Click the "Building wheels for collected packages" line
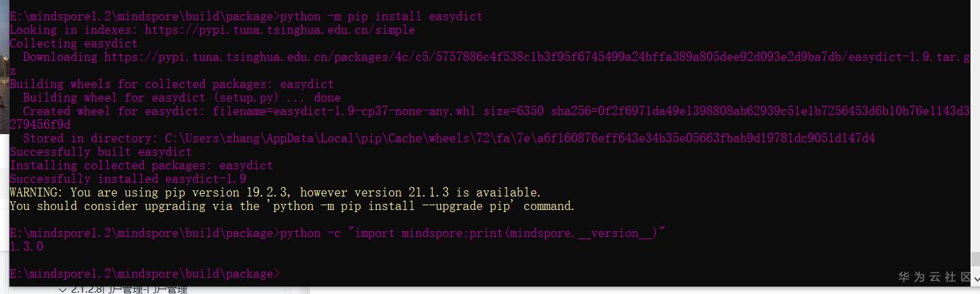The image size is (980, 294). [x=171, y=84]
